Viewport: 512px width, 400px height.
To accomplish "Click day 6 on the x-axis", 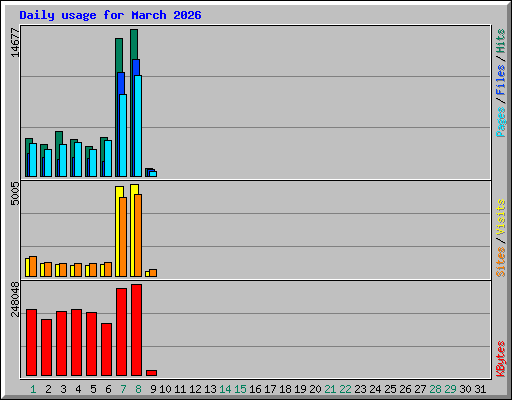I will click(108, 389).
